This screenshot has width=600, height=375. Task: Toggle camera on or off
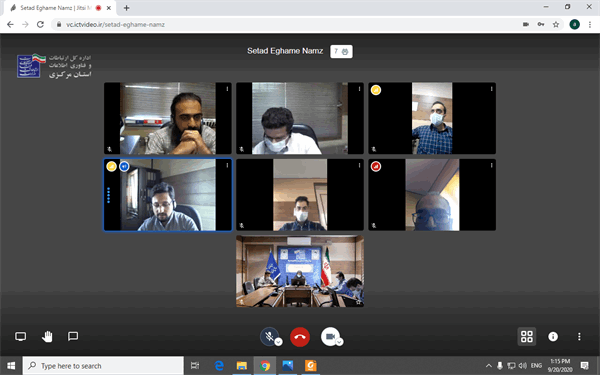330,336
